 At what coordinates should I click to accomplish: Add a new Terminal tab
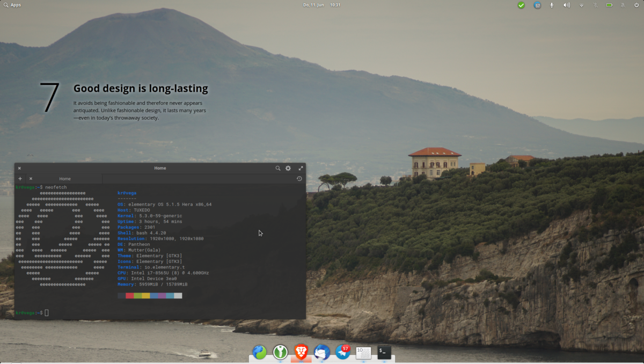point(20,179)
